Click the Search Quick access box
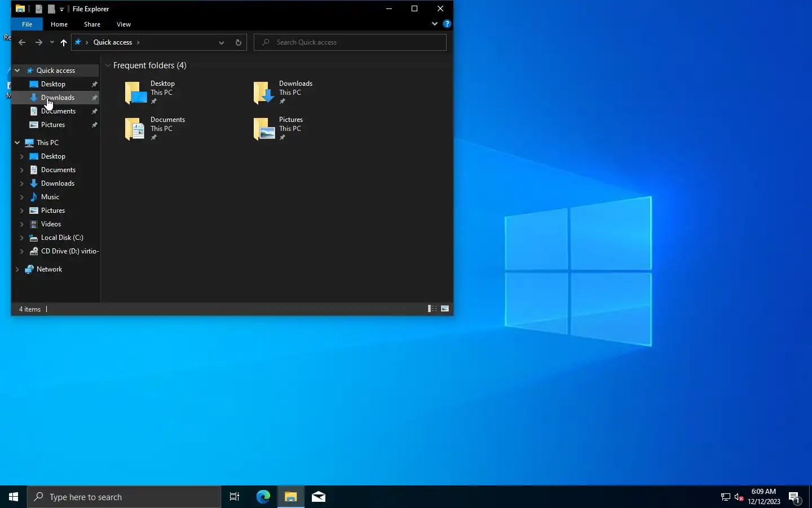812x508 pixels. (x=350, y=42)
